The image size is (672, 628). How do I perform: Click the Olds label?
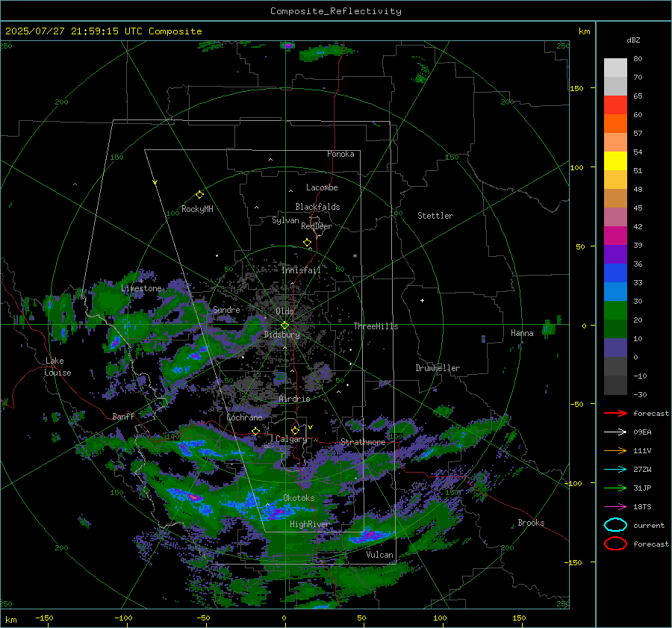pos(285,311)
